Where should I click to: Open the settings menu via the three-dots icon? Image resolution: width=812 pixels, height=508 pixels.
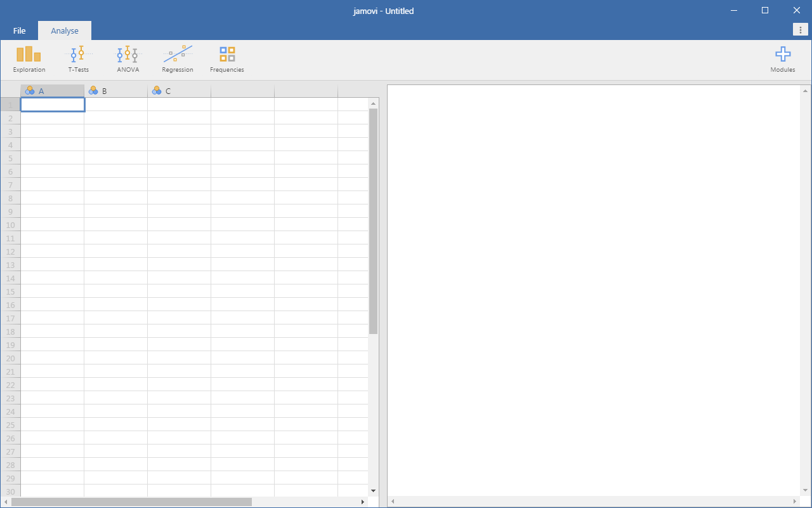click(800, 29)
